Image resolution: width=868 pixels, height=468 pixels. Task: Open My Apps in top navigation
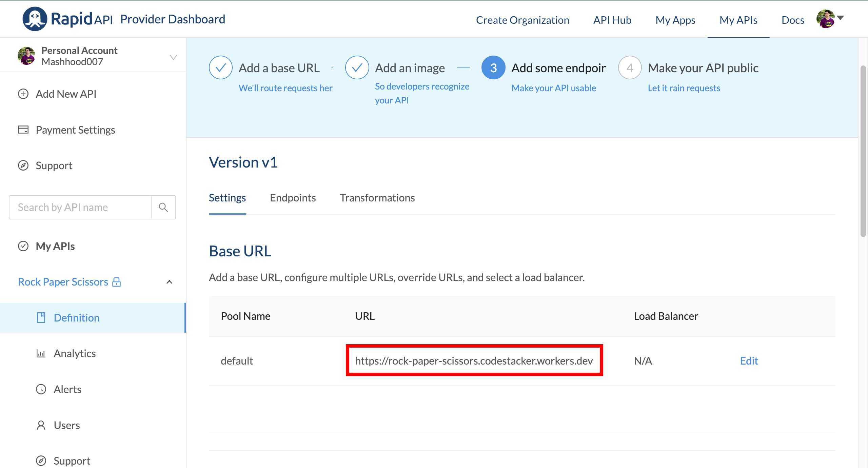(x=675, y=20)
